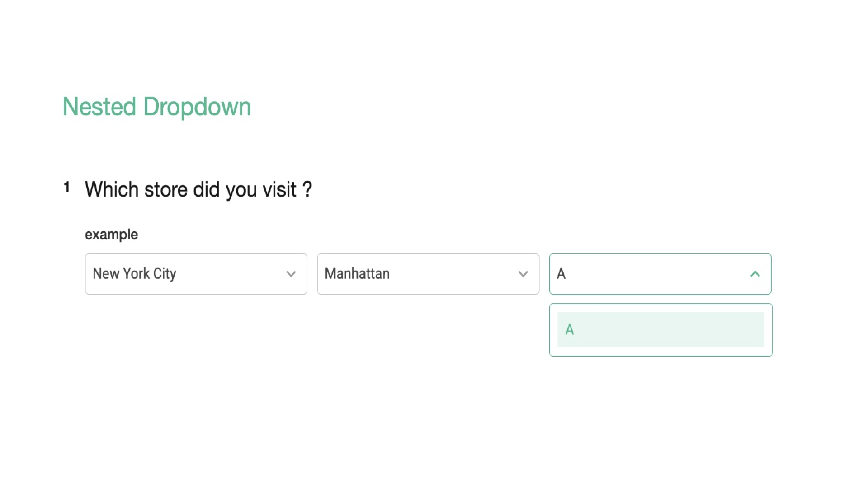The image size is (868, 488).
Task: Click the question mark in the question title
Action: click(x=307, y=189)
